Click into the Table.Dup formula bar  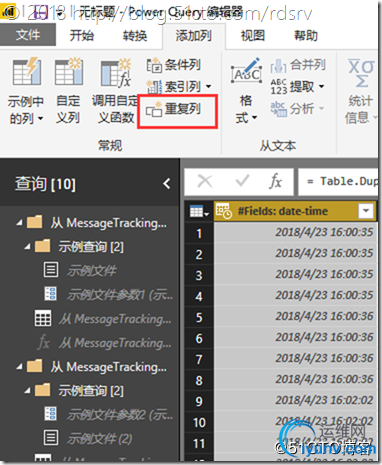338,182
